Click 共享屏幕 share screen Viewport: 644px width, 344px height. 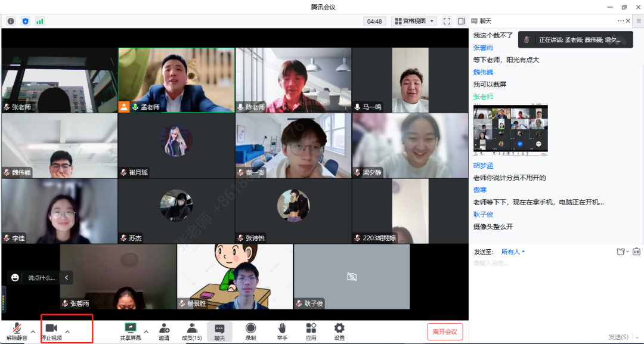(130, 331)
